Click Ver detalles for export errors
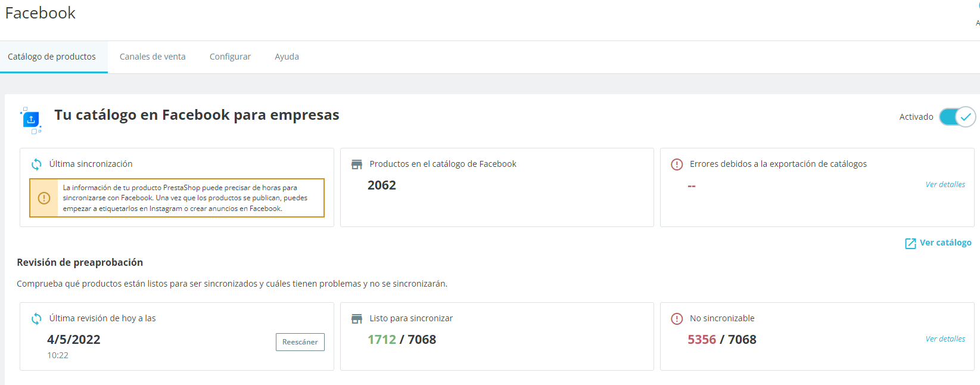Viewport: 980px width, 385px height. (945, 185)
